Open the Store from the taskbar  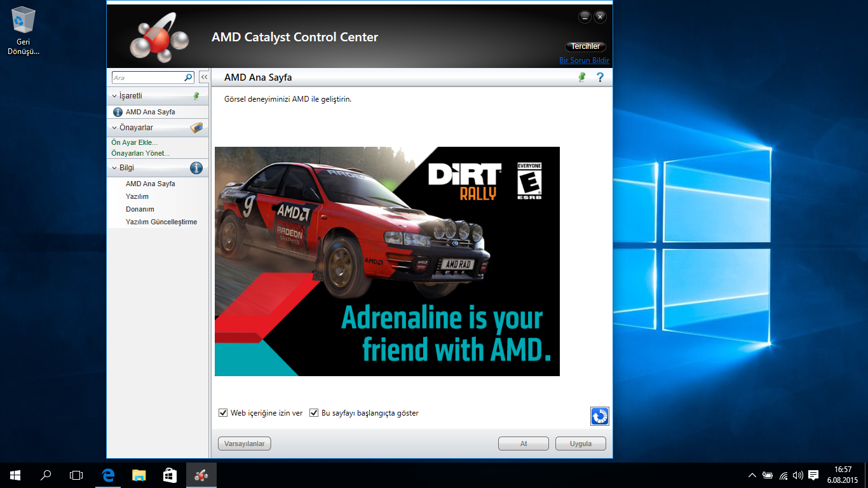pyautogui.click(x=170, y=475)
